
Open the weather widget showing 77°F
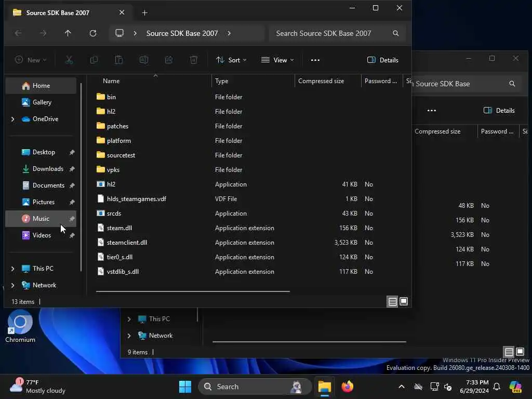37,387
